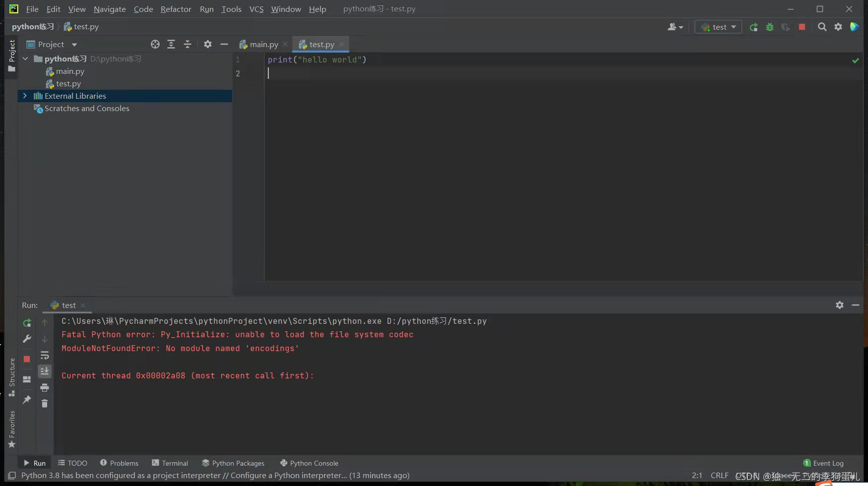Pin the Run tool window
Screen dimensions: 868x486
tap(27, 400)
